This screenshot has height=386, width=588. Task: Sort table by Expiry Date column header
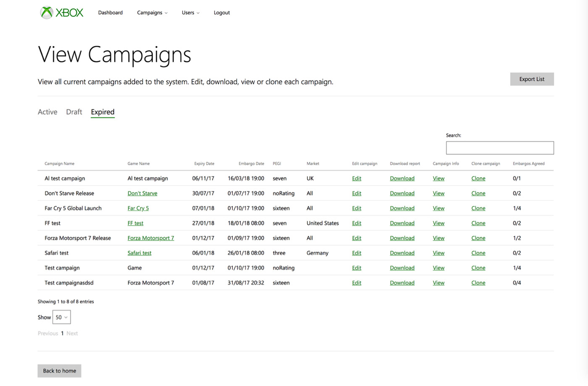click(x=204, y=164)
